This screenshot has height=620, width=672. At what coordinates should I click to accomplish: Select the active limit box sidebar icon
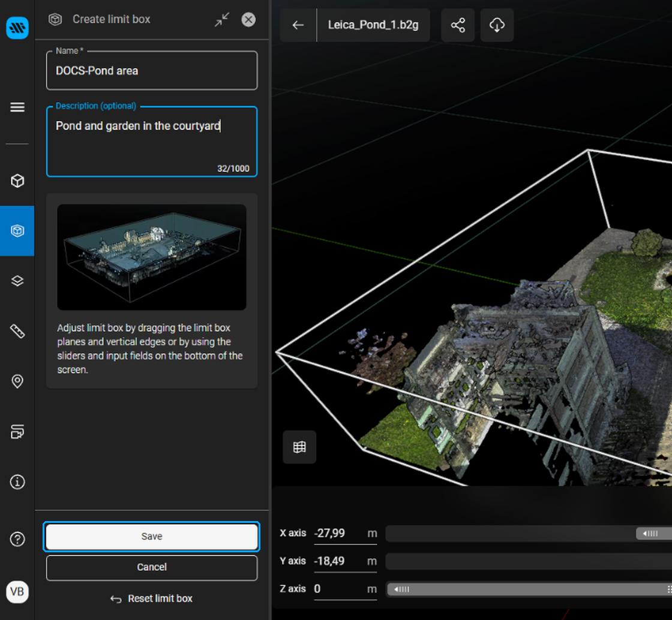coord(17,231)
